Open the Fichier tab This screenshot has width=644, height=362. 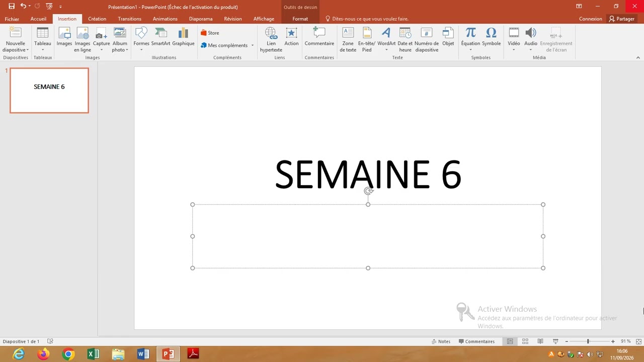point(12,19)
